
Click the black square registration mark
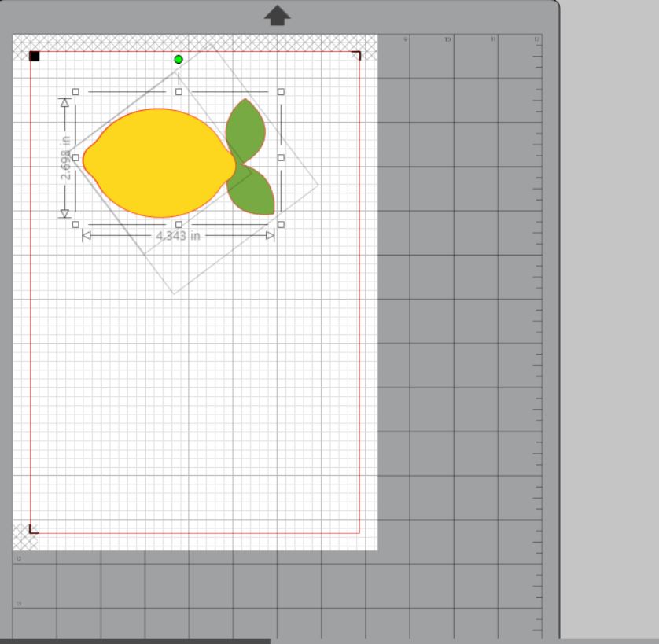(35, 56)
